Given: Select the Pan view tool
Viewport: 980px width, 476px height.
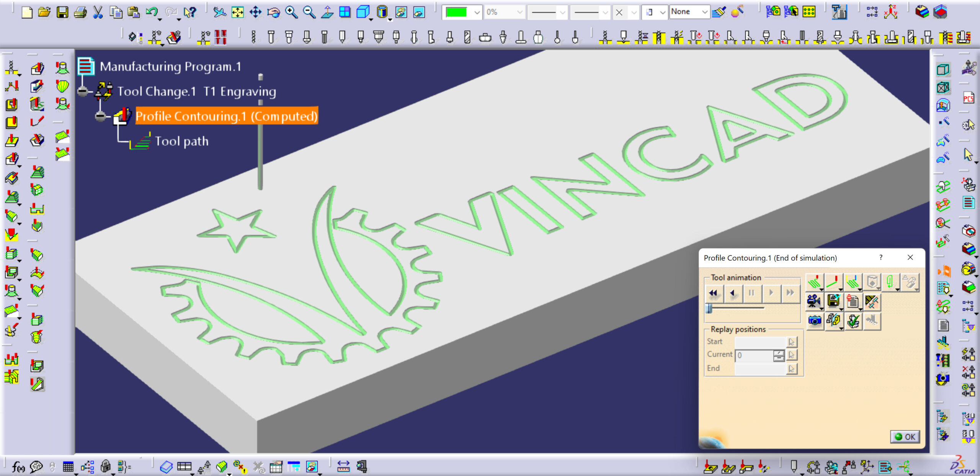Looking at the screenshot, I should pyautogui.click(x=255, y=12).
